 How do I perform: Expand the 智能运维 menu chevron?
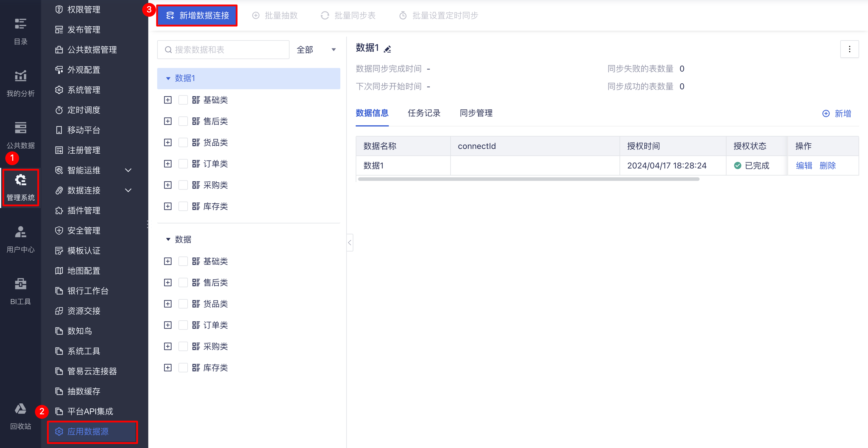click(128, 170)
